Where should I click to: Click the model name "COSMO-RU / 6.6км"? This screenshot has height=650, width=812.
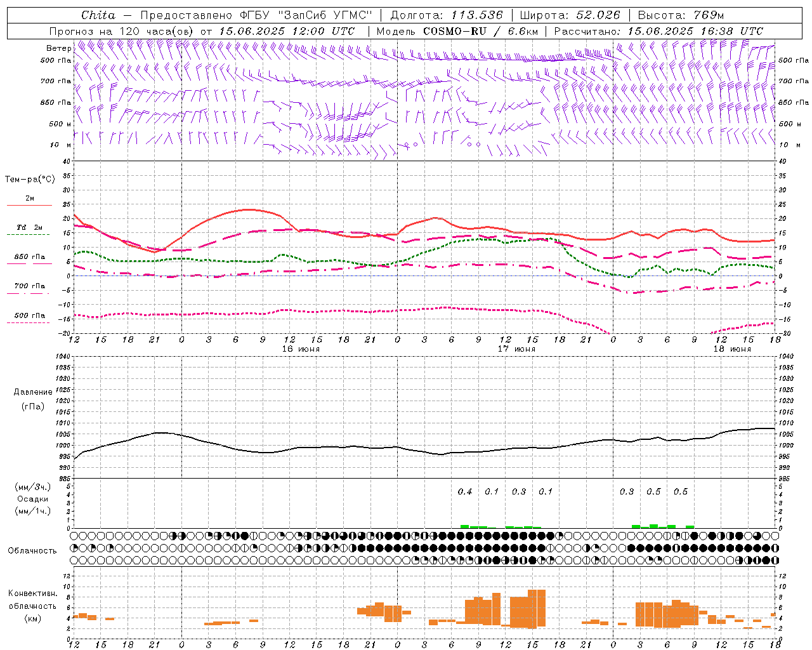pyautogui.click(x=480, y=30)
